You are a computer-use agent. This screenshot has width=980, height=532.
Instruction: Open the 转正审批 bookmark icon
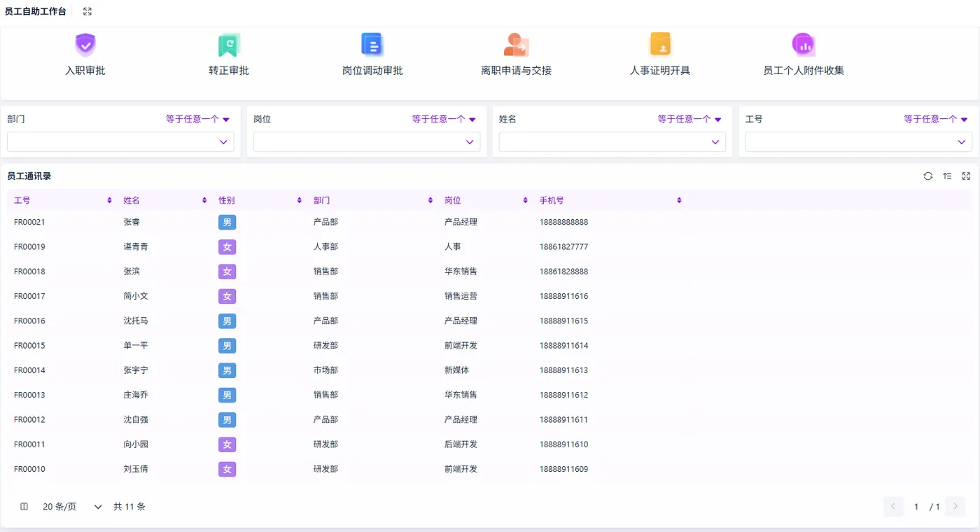(229, 45)
